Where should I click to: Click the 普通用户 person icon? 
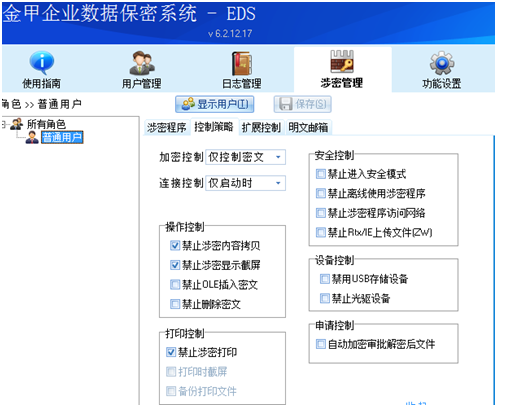click(32, 137)
